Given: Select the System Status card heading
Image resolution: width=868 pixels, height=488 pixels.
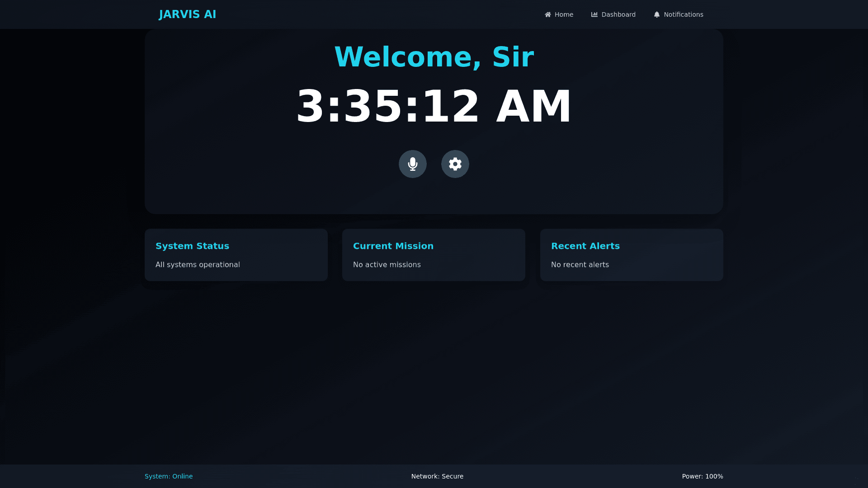Looking at the screenshot, I should [192, 246].
